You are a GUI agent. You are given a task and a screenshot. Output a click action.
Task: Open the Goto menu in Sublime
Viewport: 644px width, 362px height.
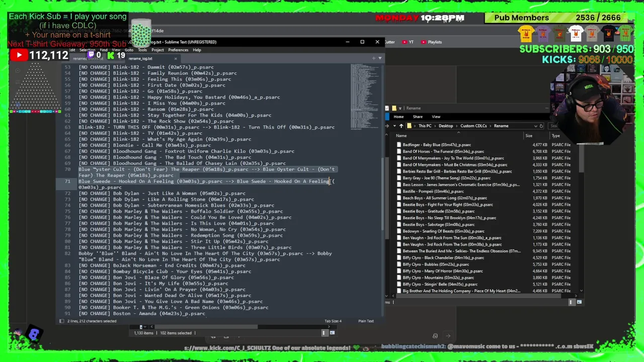pyautogui.click(x=129, y=50)
